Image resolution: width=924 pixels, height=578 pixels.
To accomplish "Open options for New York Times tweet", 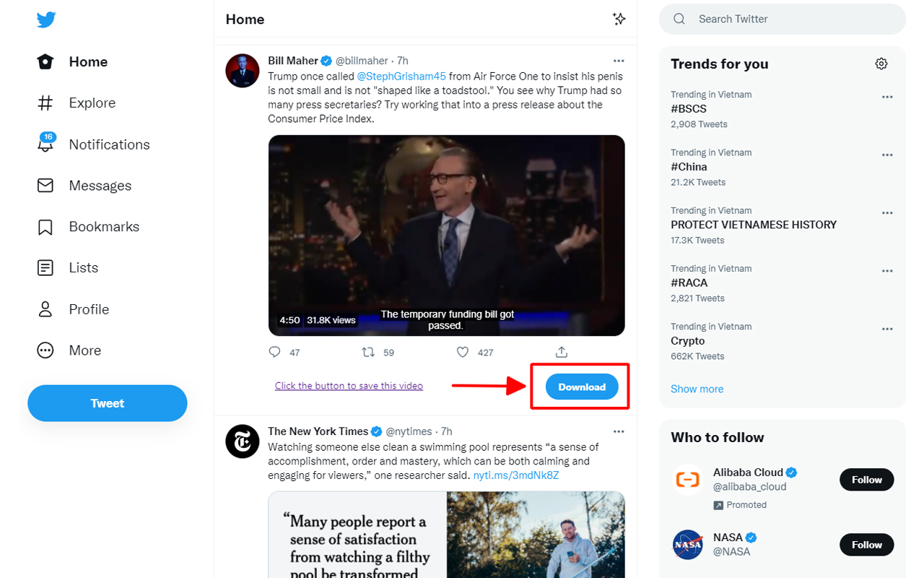I will [x=619, y=431].
